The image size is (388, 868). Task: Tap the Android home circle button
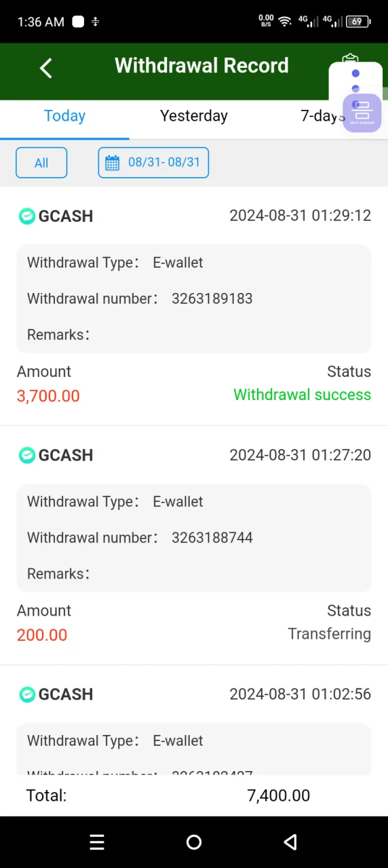[x=194, y=842]
